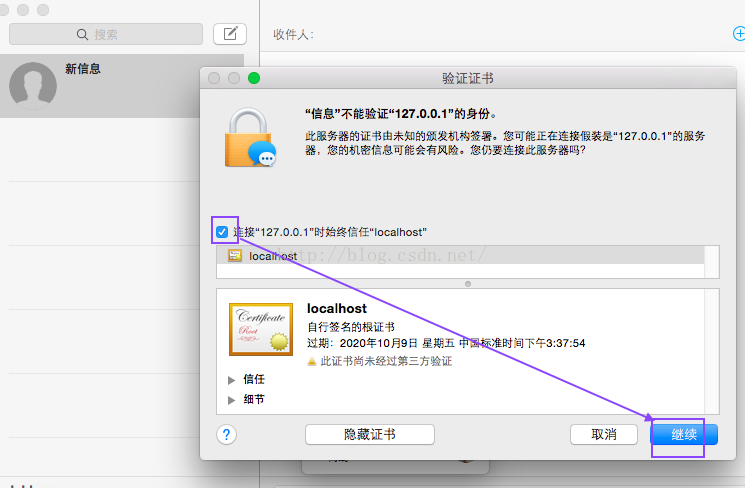Uncheck always trust "localhost" checkbox

point(222,232)
